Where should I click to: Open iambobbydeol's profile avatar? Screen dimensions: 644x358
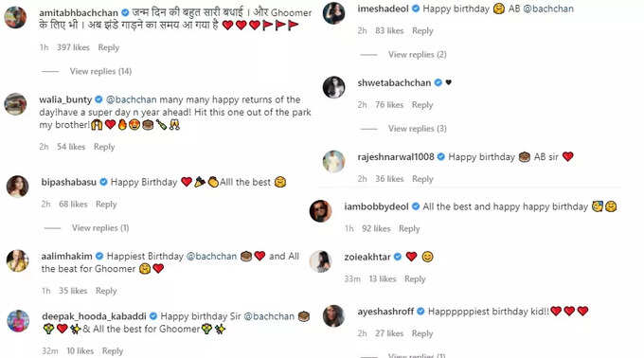point(320,211)
